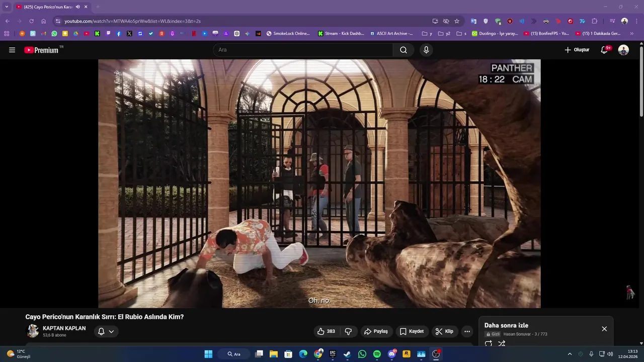This screenshot has height=362, width=644.
Task: Open the WhatsApp bookmark icon
Action: 54,34
